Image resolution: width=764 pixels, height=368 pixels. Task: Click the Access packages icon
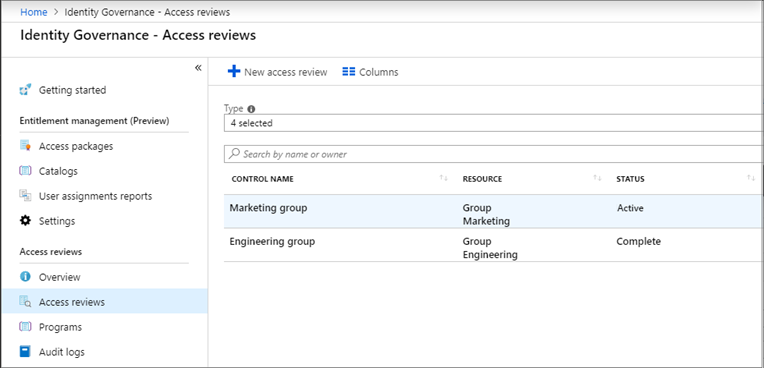pos(25,146)
